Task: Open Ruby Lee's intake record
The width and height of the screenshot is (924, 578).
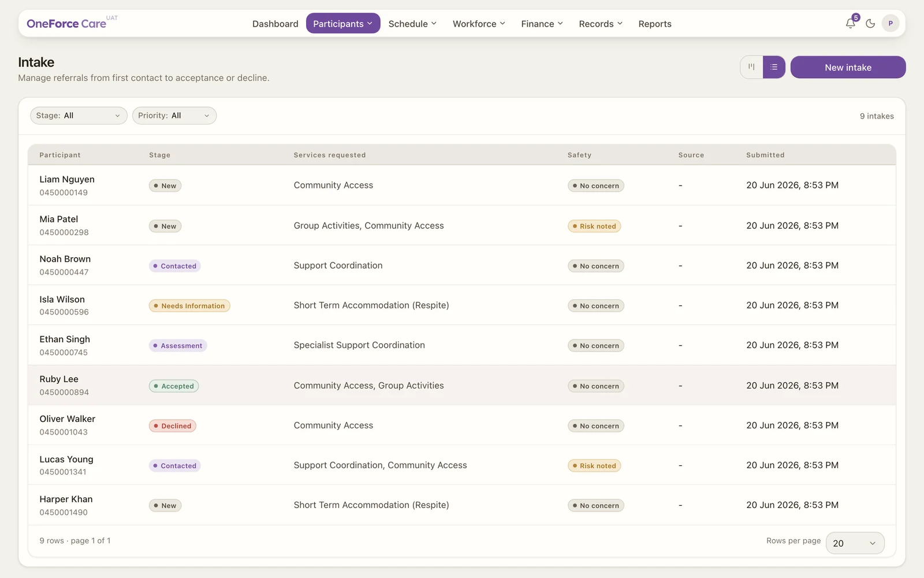Action: click(462, 386)
